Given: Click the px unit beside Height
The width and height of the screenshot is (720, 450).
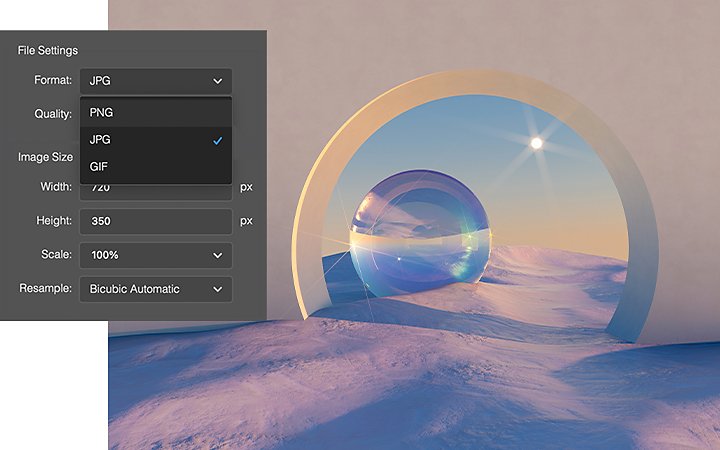Looking at the screenshot, I should coord(246,221).
